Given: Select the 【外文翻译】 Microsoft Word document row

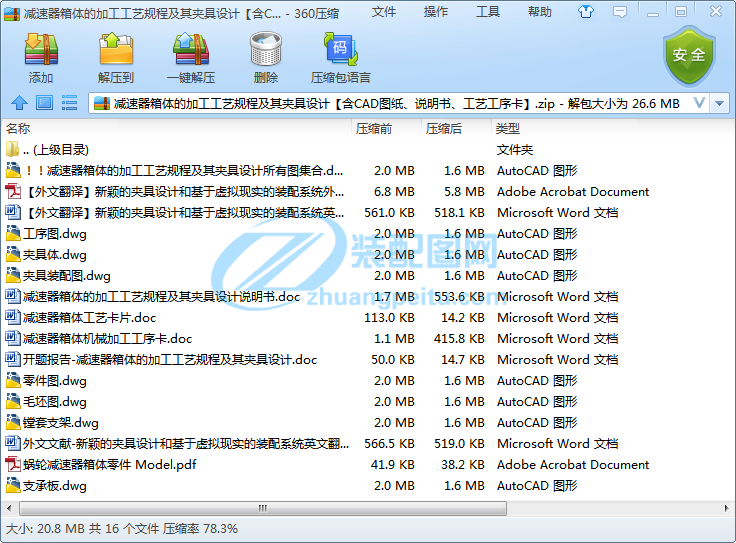Looking at the screenshot, I should click(x=368, y=212).
